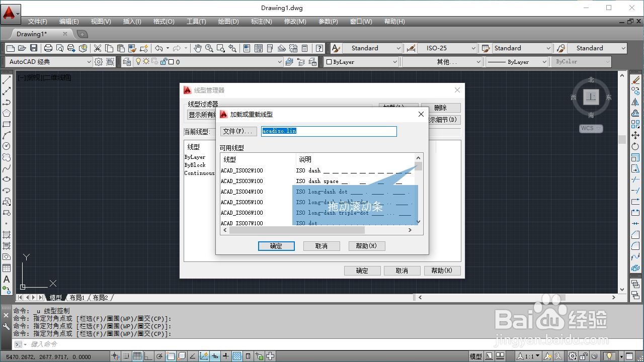Viewport: 644px width, 362px height.
Task: Click the Multileader Style icon
Action: coord(561,48)
